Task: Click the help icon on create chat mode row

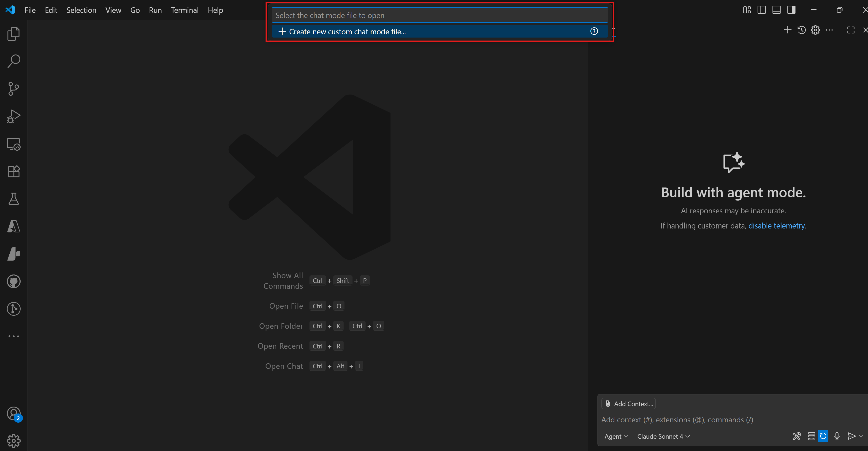Action: pos(594,31)
